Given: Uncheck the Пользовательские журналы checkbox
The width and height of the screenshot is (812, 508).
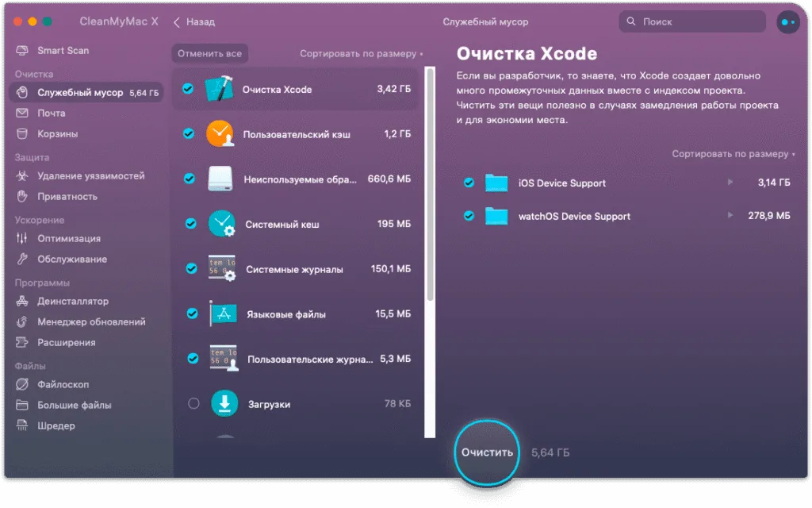Looking at the screenshot, I should (193, 358).
